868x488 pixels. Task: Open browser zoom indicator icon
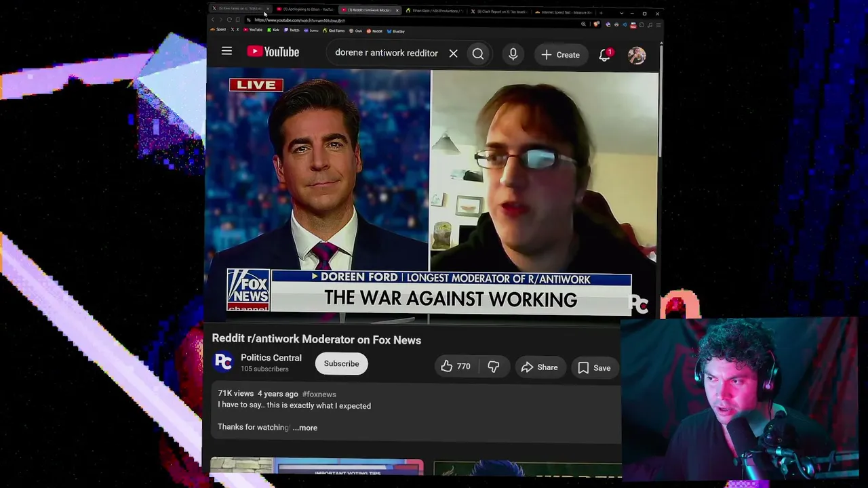(583, 24)
